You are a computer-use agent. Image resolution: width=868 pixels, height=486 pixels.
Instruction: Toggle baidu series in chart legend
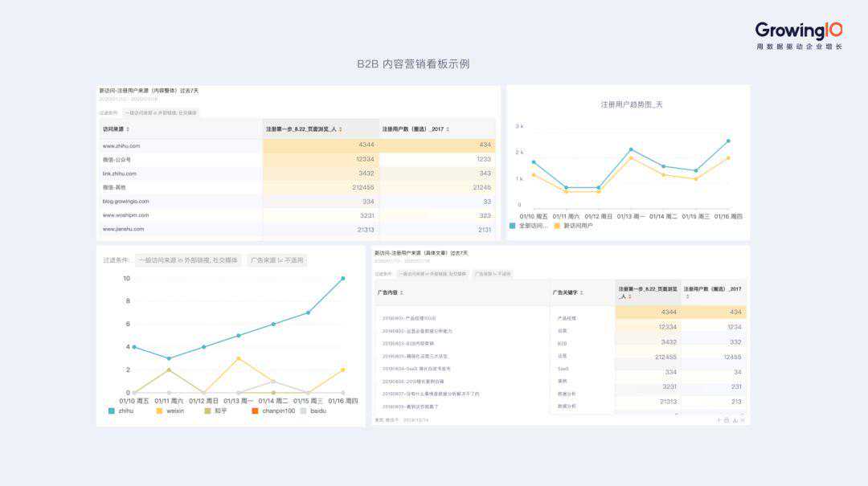click(x=313, y=410)
